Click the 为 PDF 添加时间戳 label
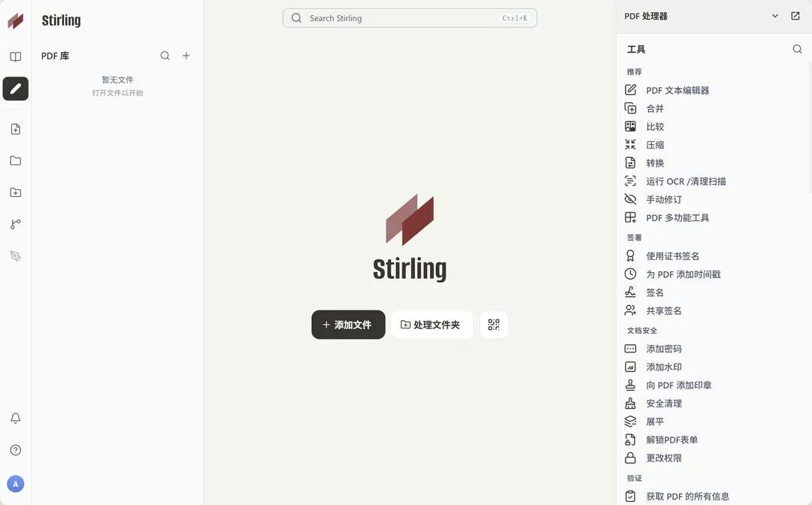 tap(683, 274)
